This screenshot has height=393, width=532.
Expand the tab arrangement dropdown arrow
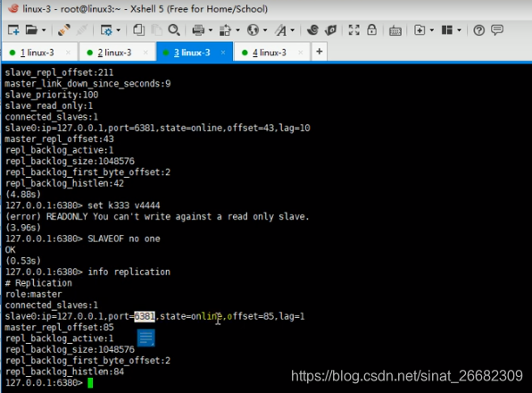point(459,30)
